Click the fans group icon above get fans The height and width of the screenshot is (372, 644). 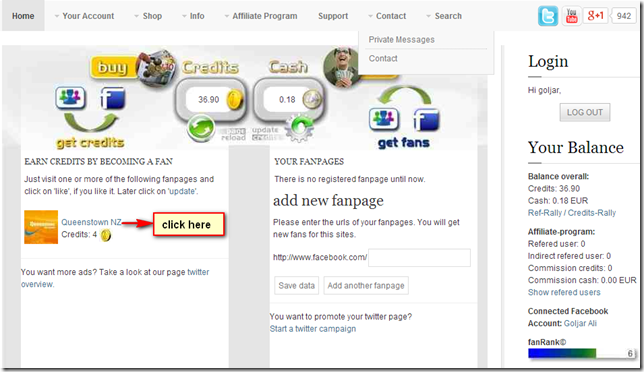tap(384, 119)
